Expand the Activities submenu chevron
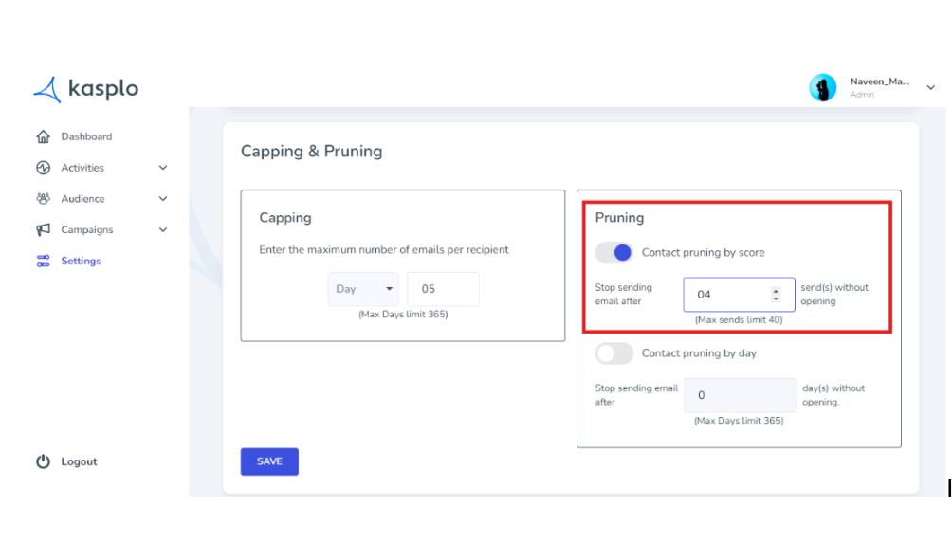The width and height of the screenshot is (952, 560). pos(163,168)
